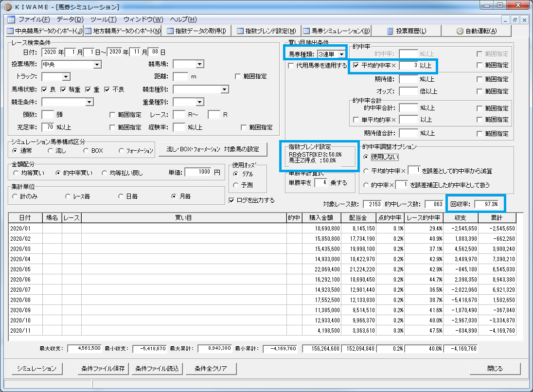The height and width of the screenshot is (392, 533).
Task: Click the 閉じる button
Action: (495, 369)
